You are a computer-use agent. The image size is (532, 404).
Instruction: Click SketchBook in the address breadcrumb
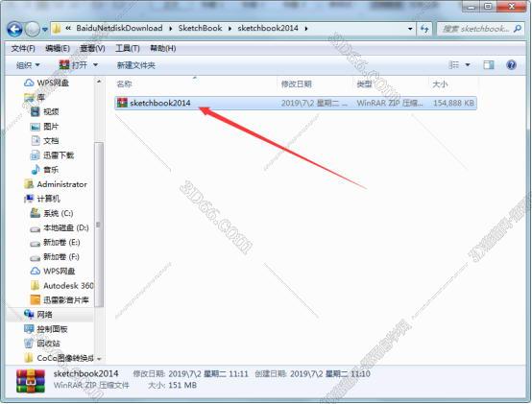pyautogui.click(x=200, y=28)
